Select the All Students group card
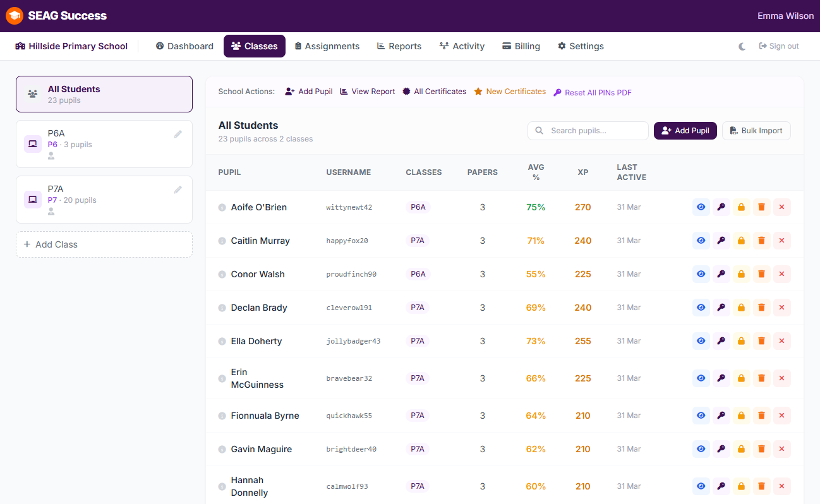Image resolution: width=820 pixels, height=504 pixels. pos(104,94)
